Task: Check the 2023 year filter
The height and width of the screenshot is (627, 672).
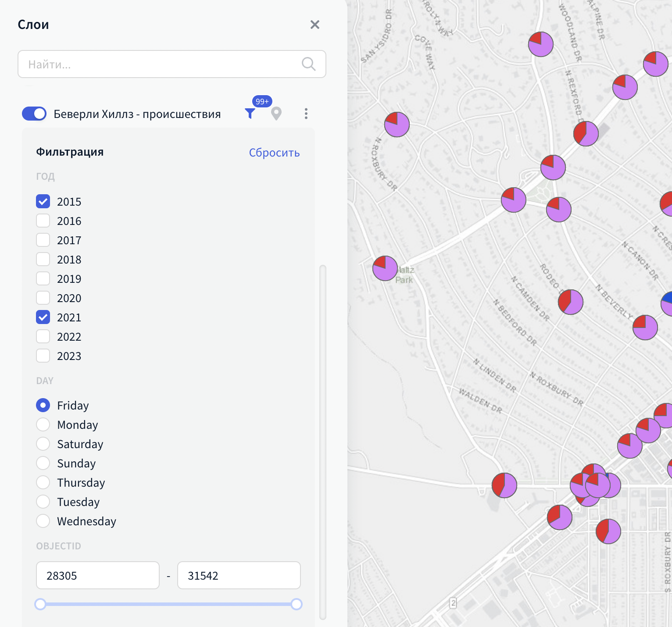Action: pyautogui.click(x=43, y=356)
